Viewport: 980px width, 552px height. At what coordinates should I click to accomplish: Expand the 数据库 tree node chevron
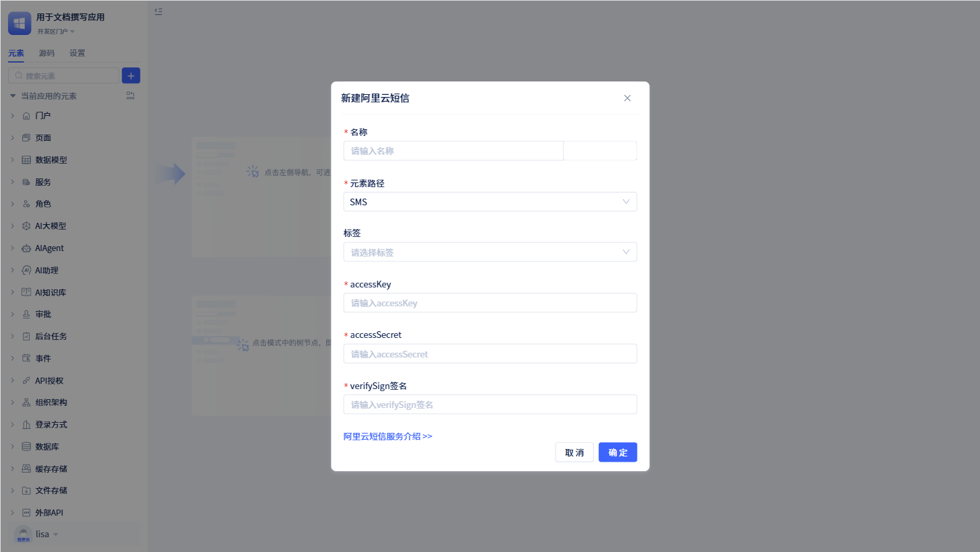click(x=13, y=447)
